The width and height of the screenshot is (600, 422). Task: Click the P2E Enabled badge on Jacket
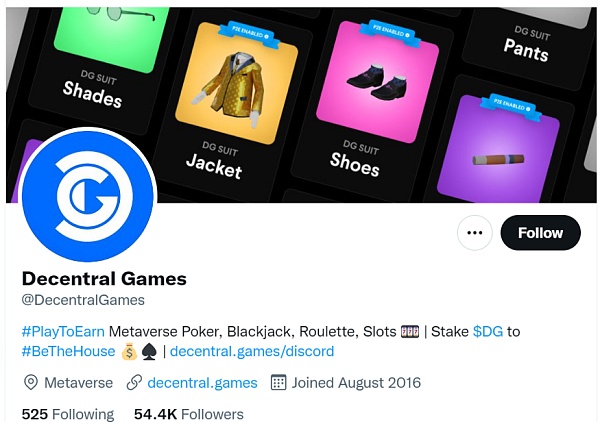(249, 34)
